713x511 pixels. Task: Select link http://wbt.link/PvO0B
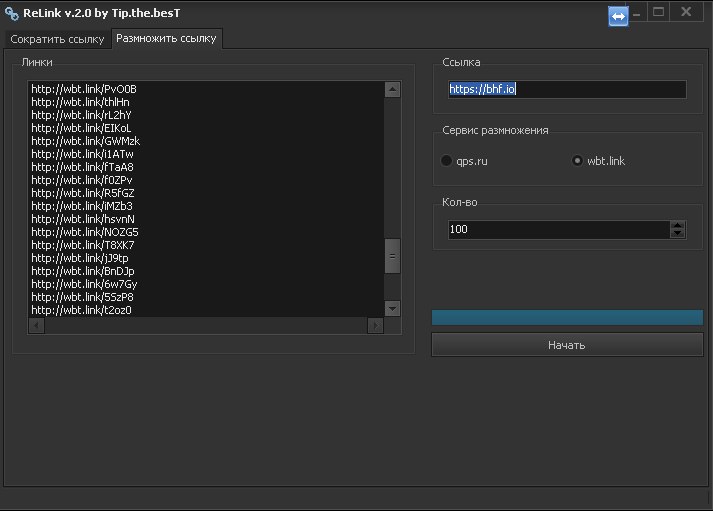pyautogui.click(x=84, y=89)
